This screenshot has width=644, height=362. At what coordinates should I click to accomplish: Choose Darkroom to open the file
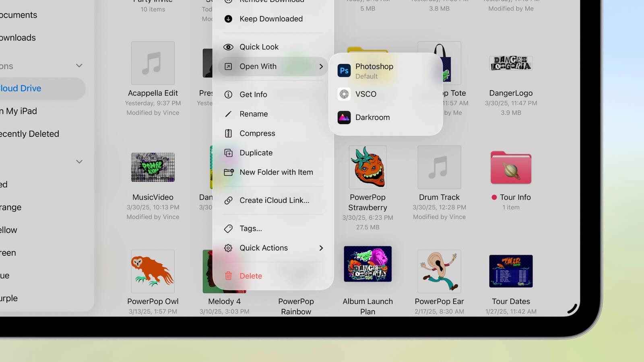(x=372, y=117)
